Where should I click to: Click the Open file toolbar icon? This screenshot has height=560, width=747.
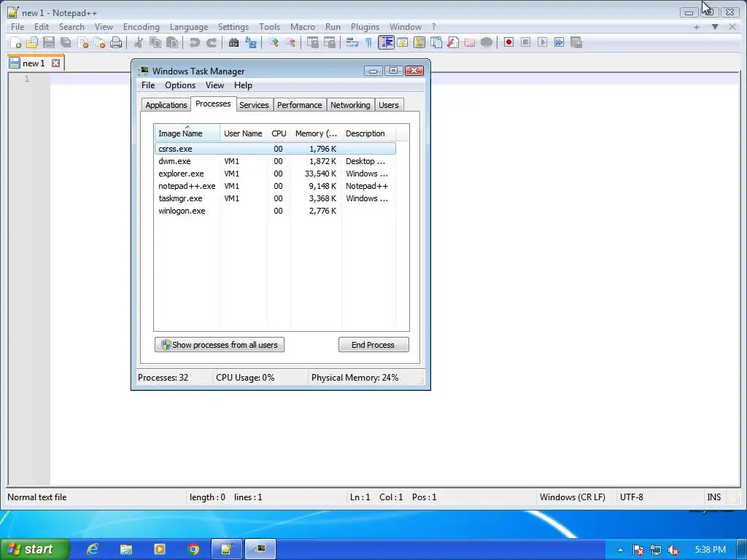coord(32,43)
